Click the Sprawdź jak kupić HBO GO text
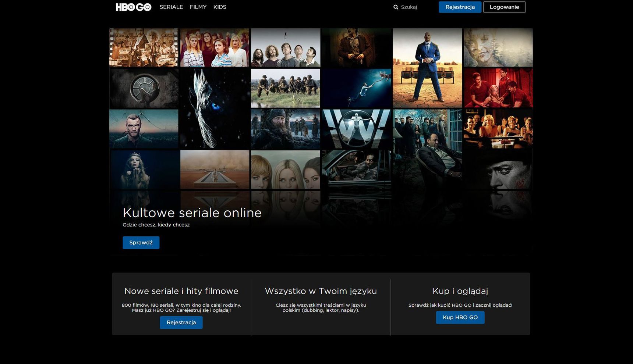The image size is (633, 364). coord(460,305)
